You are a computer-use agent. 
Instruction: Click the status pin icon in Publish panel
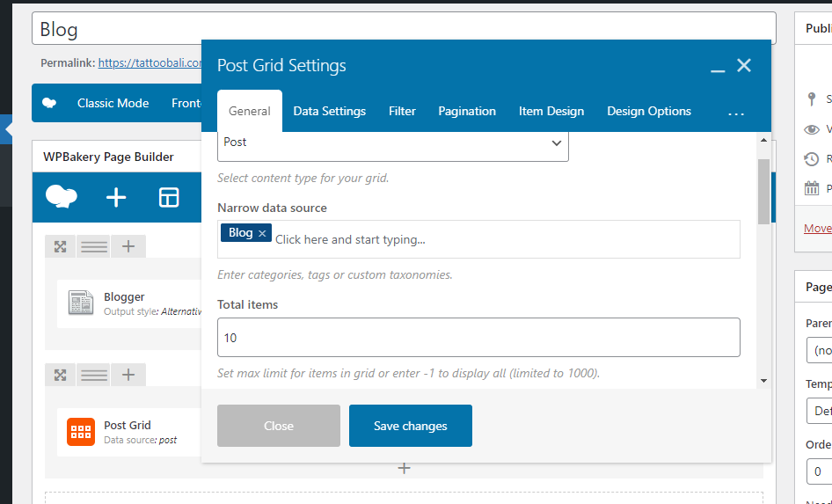click(x=811, y=99)
